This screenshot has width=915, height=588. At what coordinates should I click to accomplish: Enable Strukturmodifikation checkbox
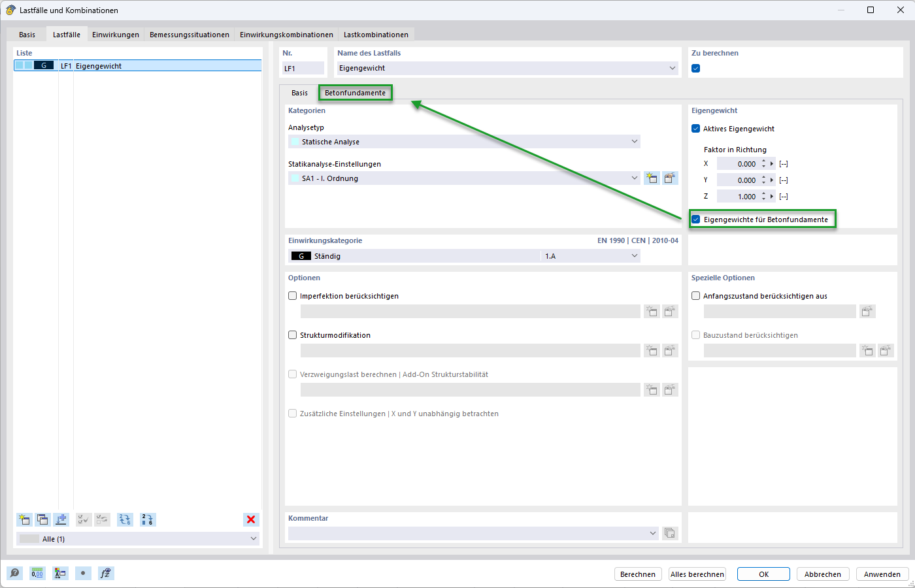pos(293,335)
